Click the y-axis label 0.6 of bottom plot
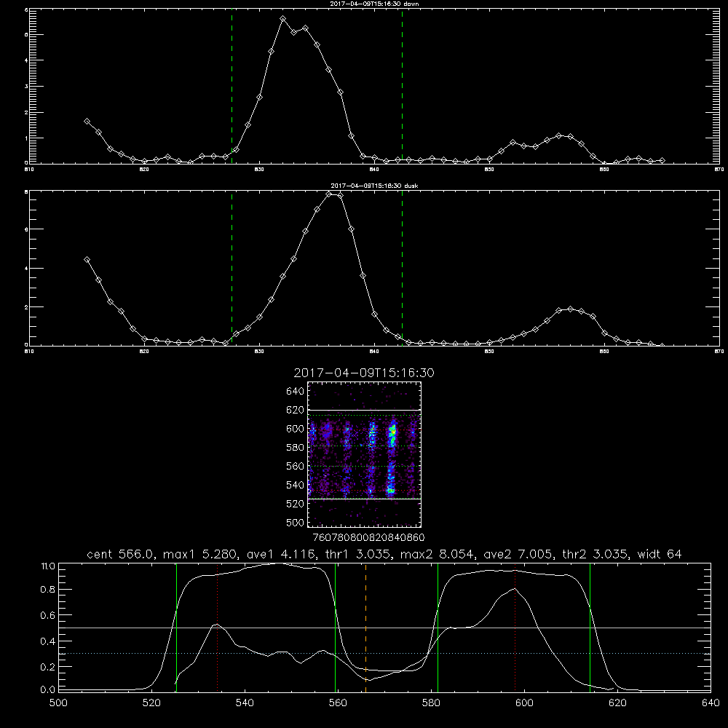This screenshot has width=728, height=728. point(48,615)
